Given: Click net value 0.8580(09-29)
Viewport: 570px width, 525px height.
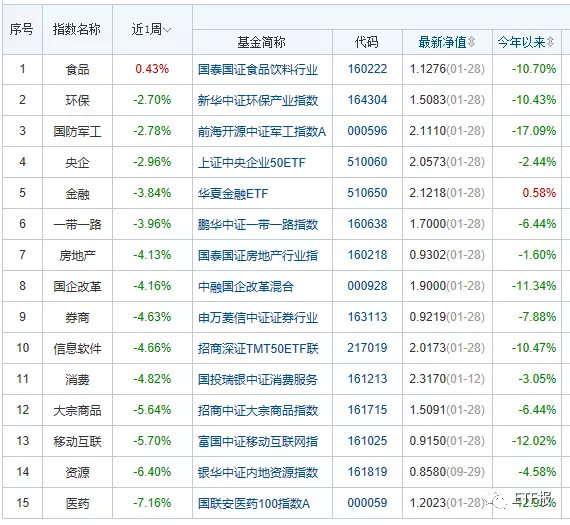Looking at the screenshot, I should [x=447, y=472].
